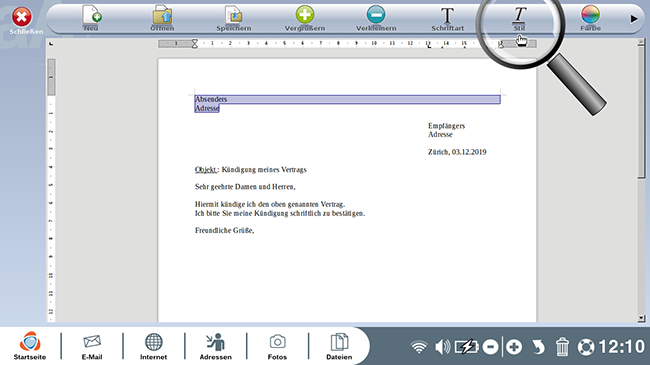Open the trash bin icon

[x=562, y=347]
